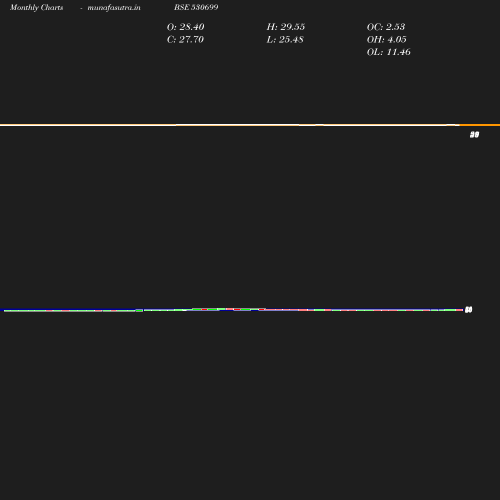
Task: Open the munafasutra.in link
Action: [x=114, y=8]
